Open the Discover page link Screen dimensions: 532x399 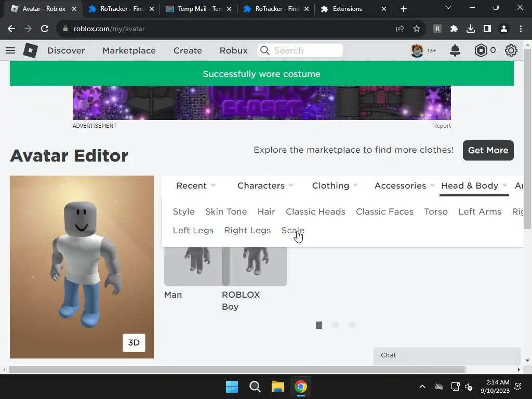[66, 50]
